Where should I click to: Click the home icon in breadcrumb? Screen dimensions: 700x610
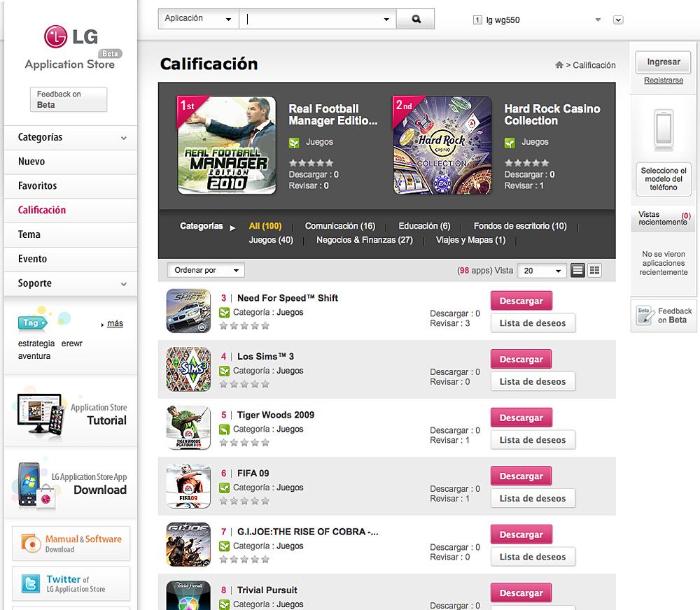pos(559,65)
